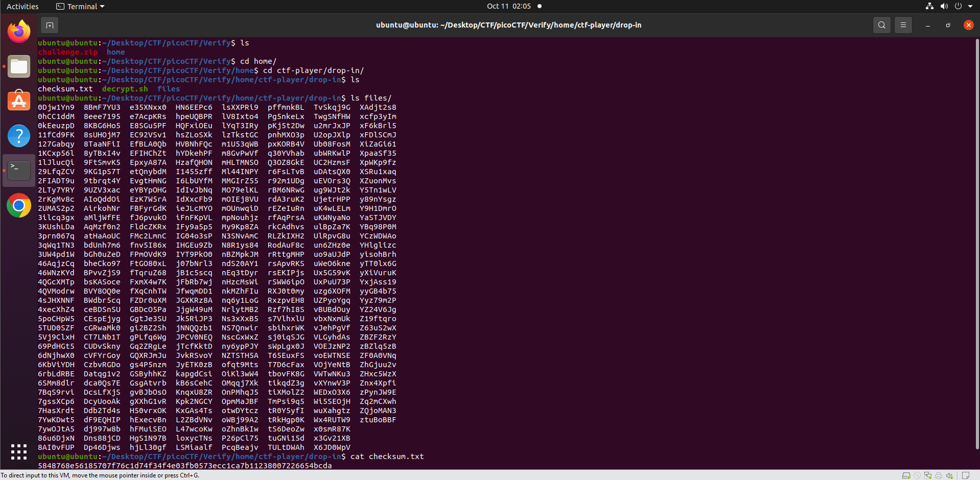This screenshot has height=480, width=980.
Task: Select the Terminal icon in dock
Action: tap(19, 171)
